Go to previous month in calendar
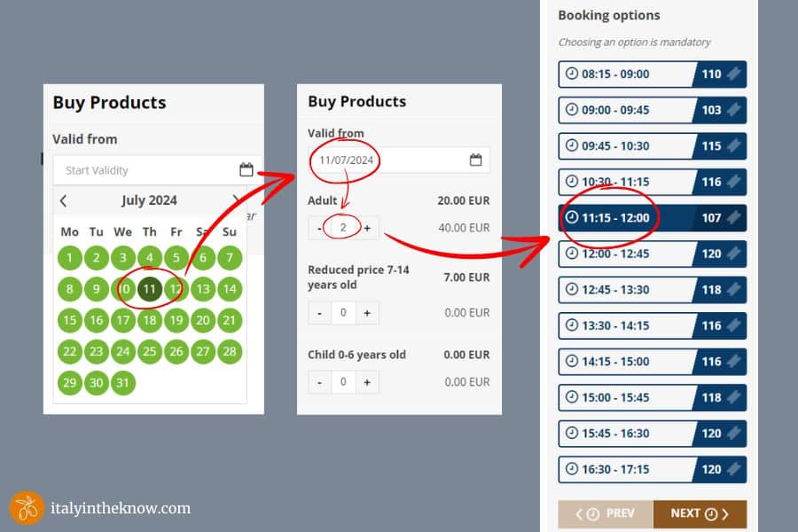 point(63,200)
